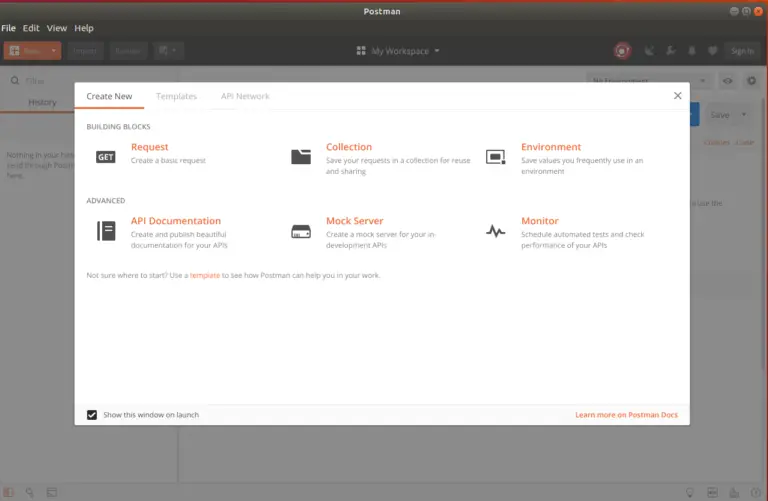Open the bell notifications icon

tap(692, 50)
